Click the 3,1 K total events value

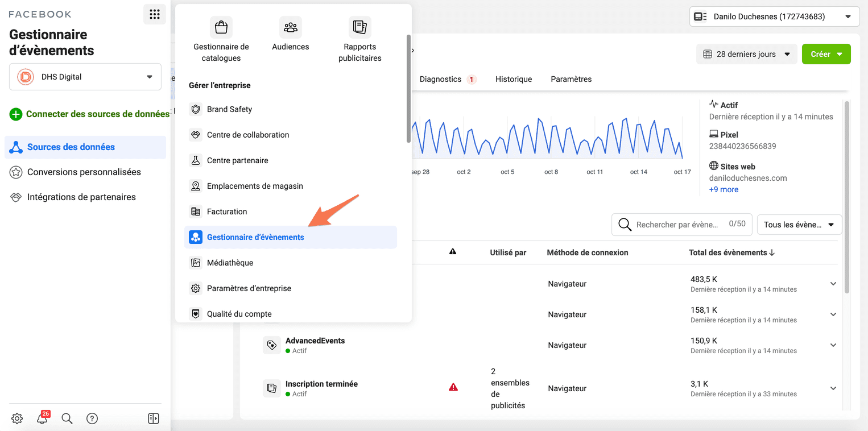coord(699,384)
